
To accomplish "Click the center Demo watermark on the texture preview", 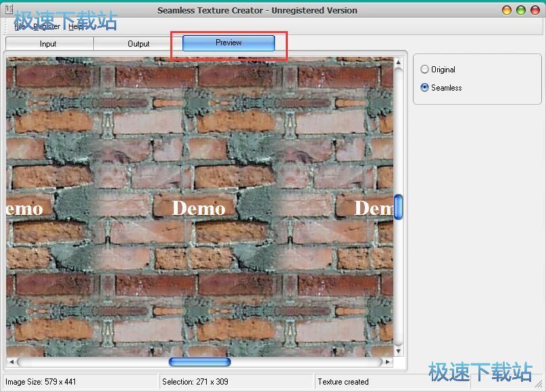I will (x=199, y=208).
